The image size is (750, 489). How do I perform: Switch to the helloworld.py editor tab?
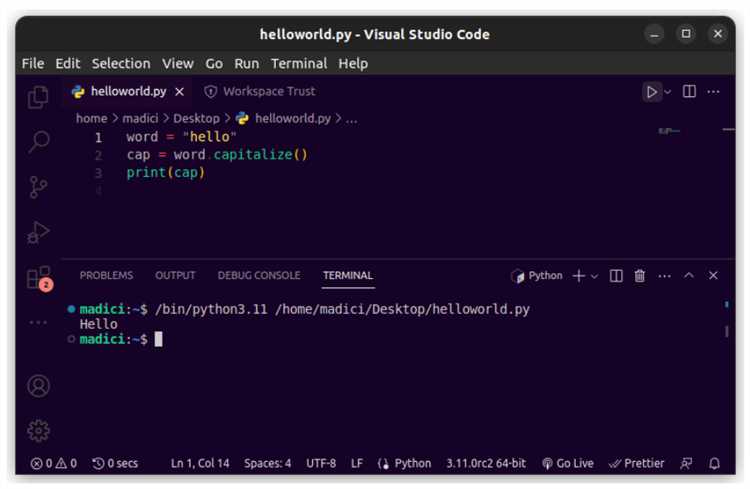(129, 91)
